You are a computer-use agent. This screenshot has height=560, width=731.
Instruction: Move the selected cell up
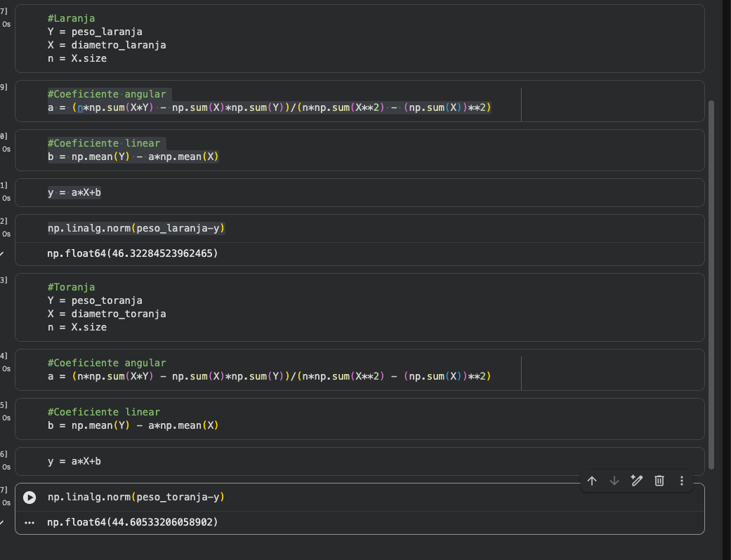coord(592,481)
